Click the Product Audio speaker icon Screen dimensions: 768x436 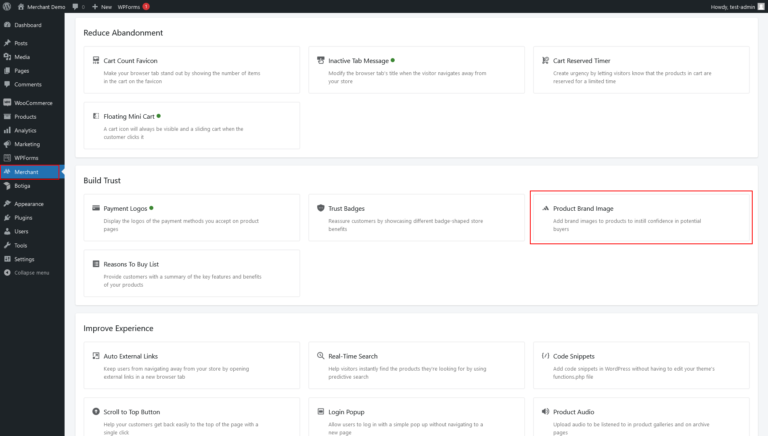546,412
